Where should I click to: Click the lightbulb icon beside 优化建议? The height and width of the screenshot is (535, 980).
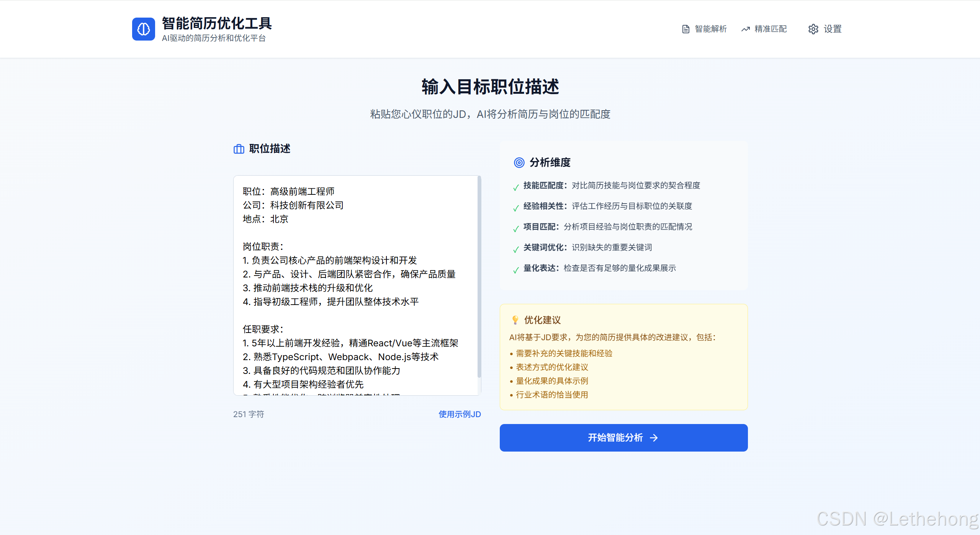pyautogui.click(x=515, y=320)
